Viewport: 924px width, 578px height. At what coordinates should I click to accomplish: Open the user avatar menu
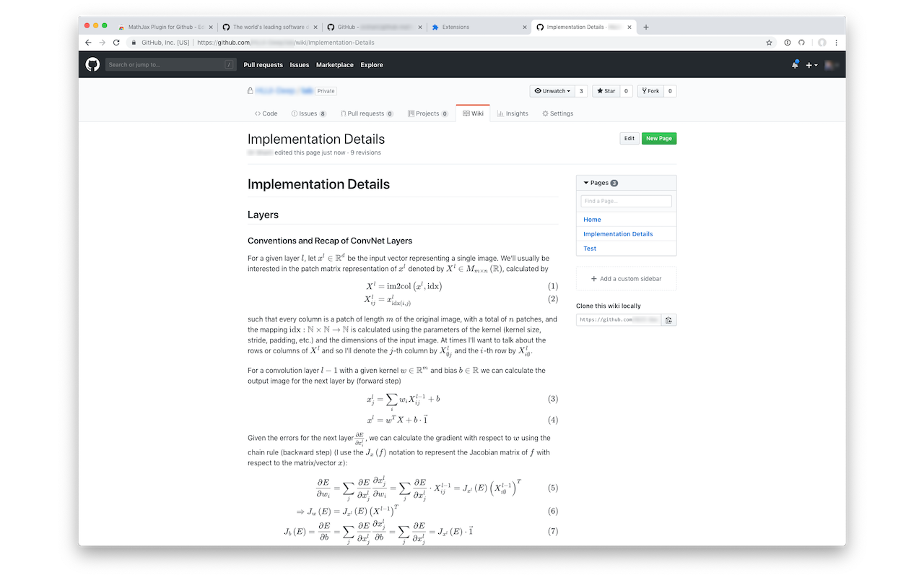[x=832, y=65]
